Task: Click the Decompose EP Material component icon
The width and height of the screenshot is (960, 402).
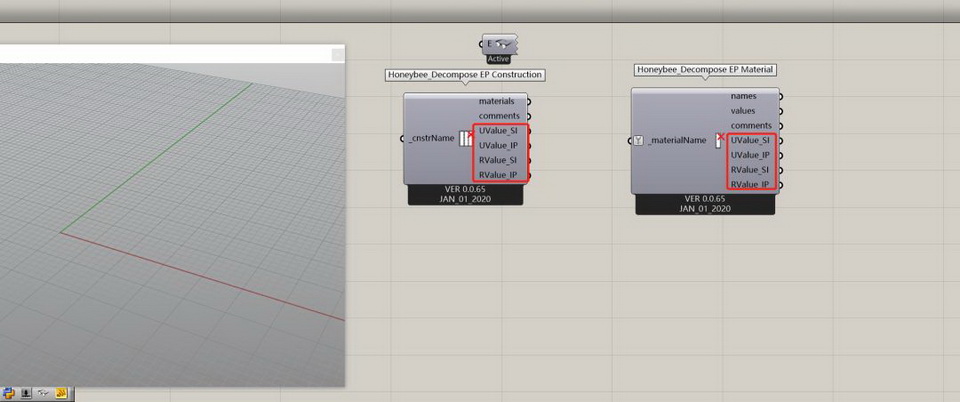Action: 719,140
